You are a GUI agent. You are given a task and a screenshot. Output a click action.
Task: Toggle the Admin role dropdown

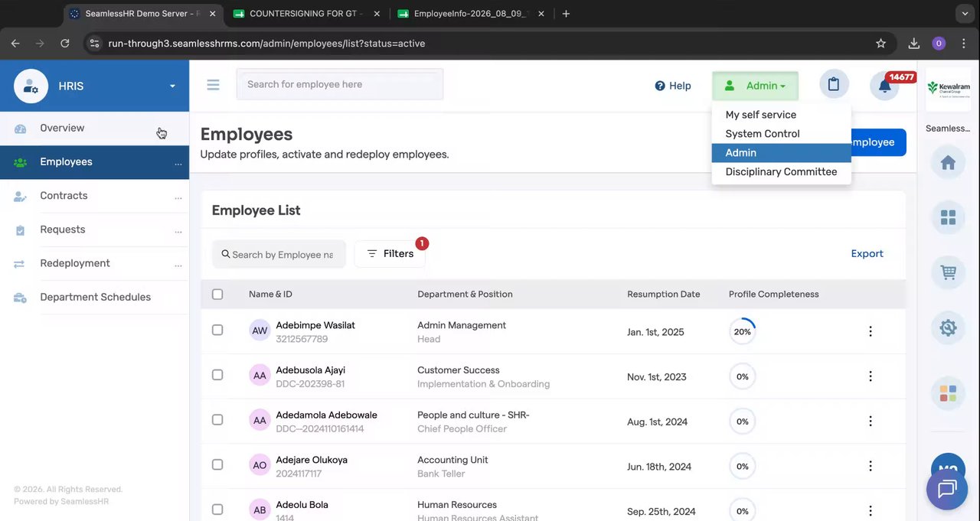pos(755,86)
